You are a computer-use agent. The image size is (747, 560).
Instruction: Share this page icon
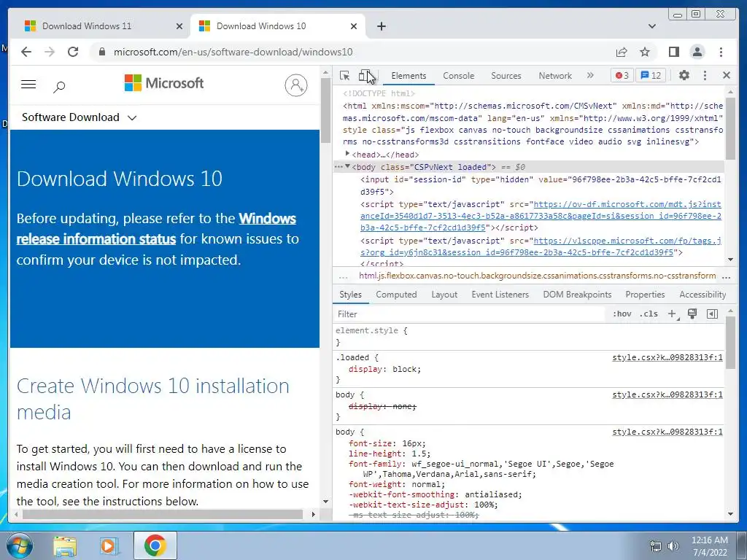(x=622, y=52)
